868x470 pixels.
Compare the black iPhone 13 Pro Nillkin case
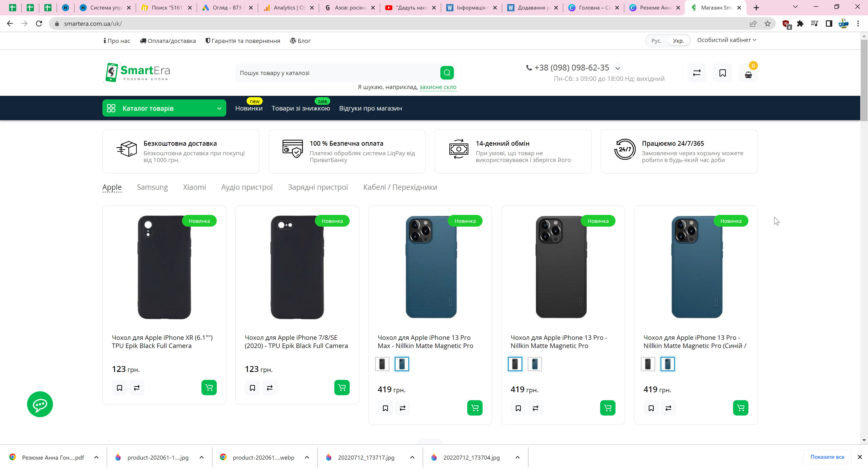point(535,408)
